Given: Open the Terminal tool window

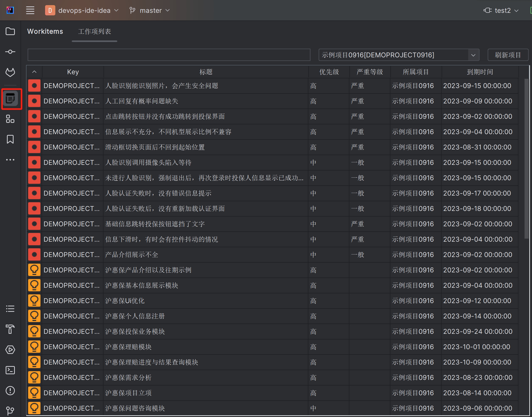Looking at the screenshot, I should [10, 370].
